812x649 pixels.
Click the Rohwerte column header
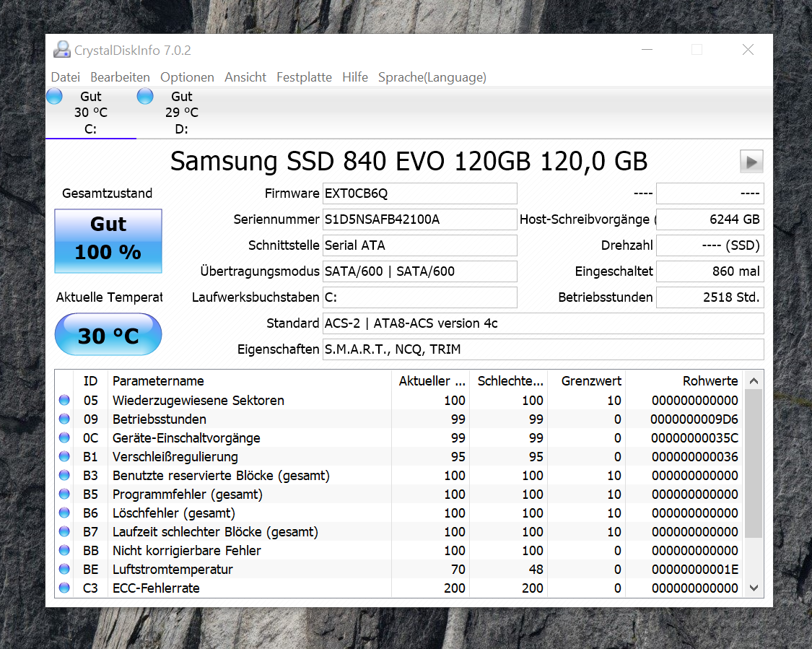click(684, 381)
